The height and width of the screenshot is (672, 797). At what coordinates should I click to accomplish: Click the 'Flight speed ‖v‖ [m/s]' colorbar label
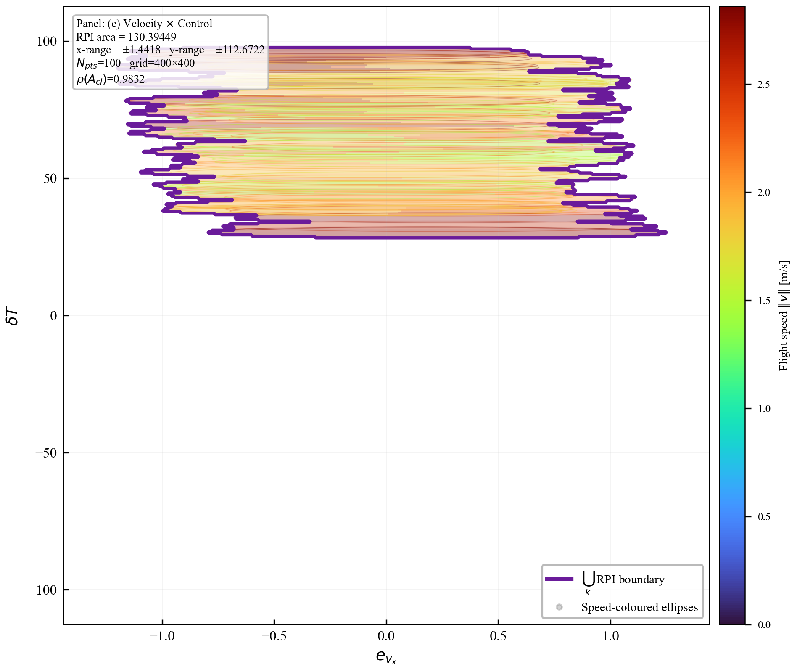coord(784,315)
